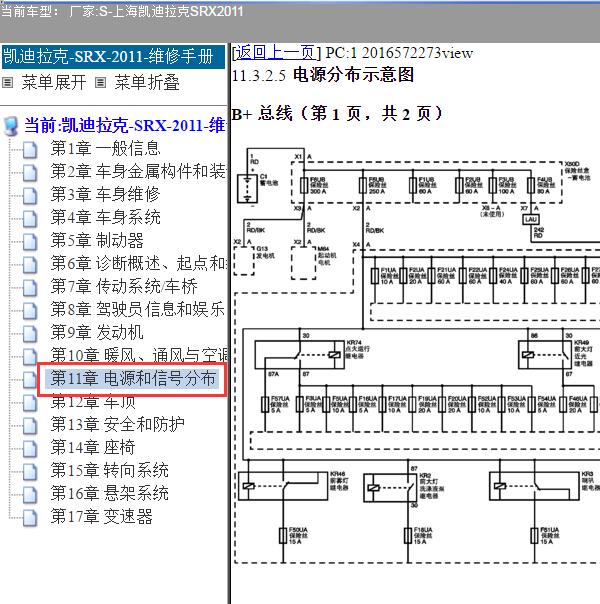Viewport: 600px width, 604px height.
Task: Click the B+ 总线 page heading
Action: 337,114
